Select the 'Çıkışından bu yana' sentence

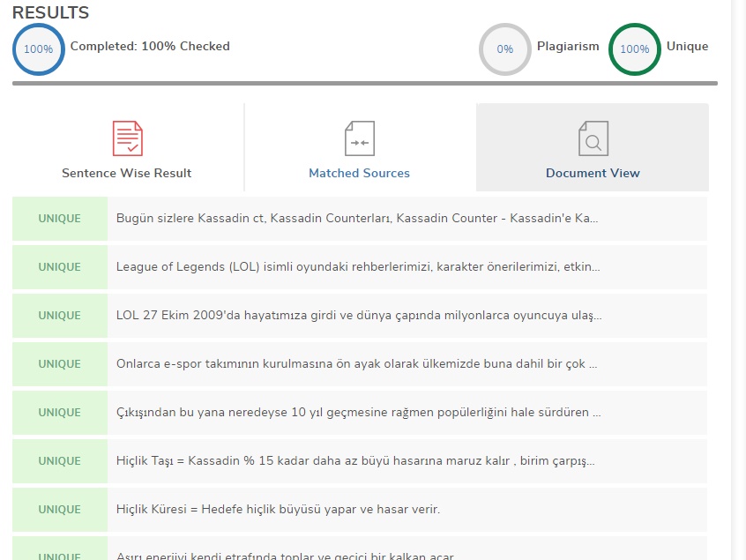pos(358,413)
